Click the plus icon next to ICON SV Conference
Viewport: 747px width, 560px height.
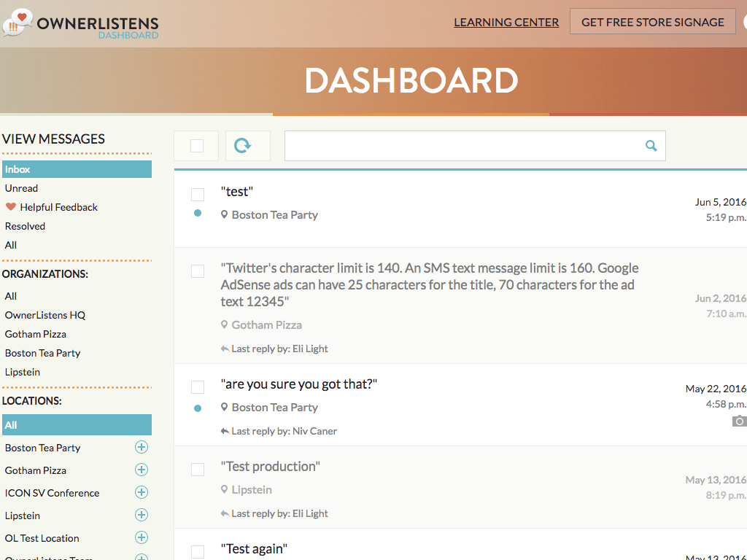[142, 493]
